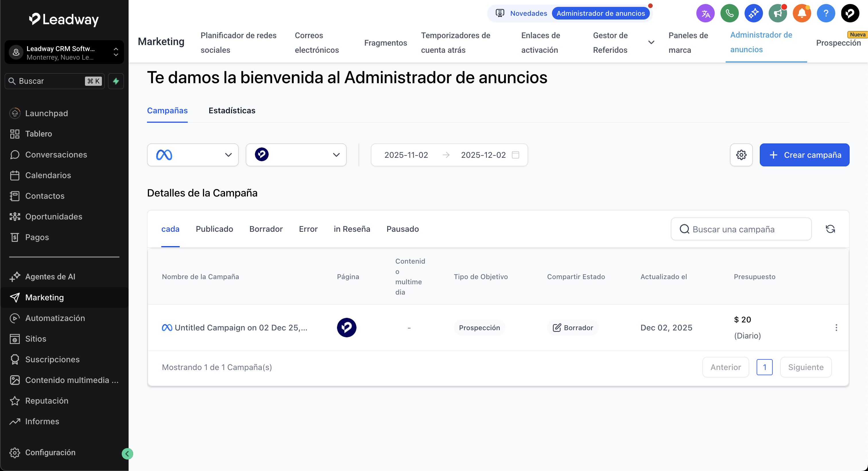Collapse the sidebar with green arrow

pyautogui.click(x=127, y=454)
